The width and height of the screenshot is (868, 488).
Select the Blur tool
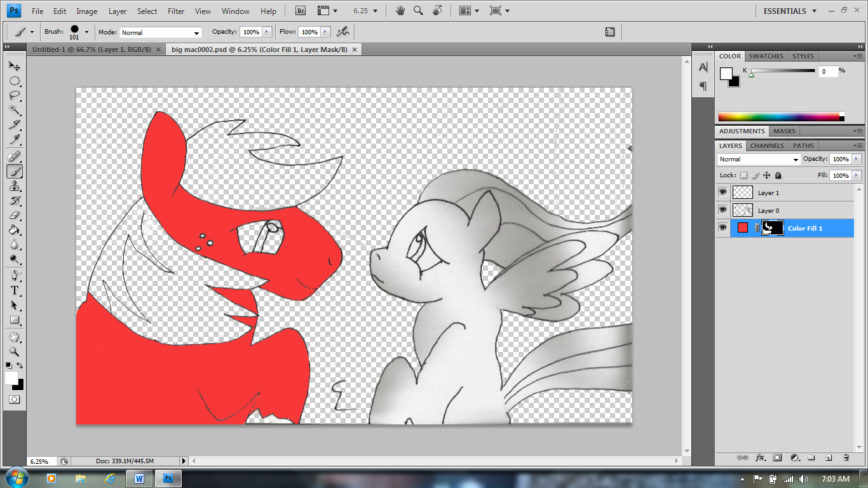[14, 245]
